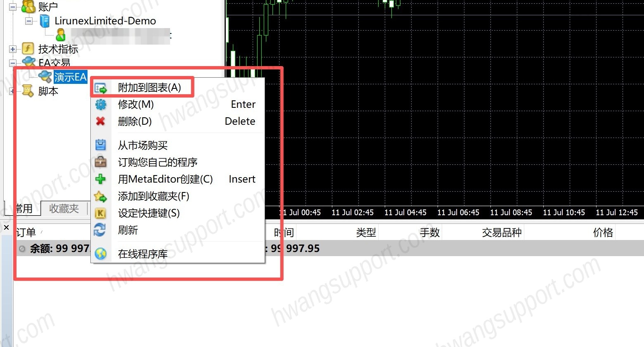Screen dimensions: 644x347
Task: Select 订购您自己的程序 menu entry
Action: coord(178,162)
